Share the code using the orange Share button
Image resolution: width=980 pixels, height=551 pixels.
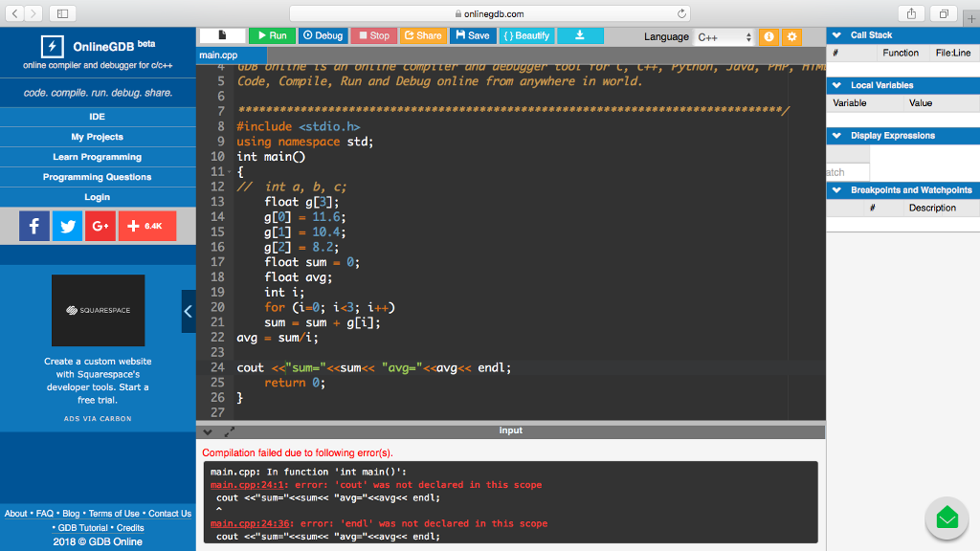coord(423,35)
